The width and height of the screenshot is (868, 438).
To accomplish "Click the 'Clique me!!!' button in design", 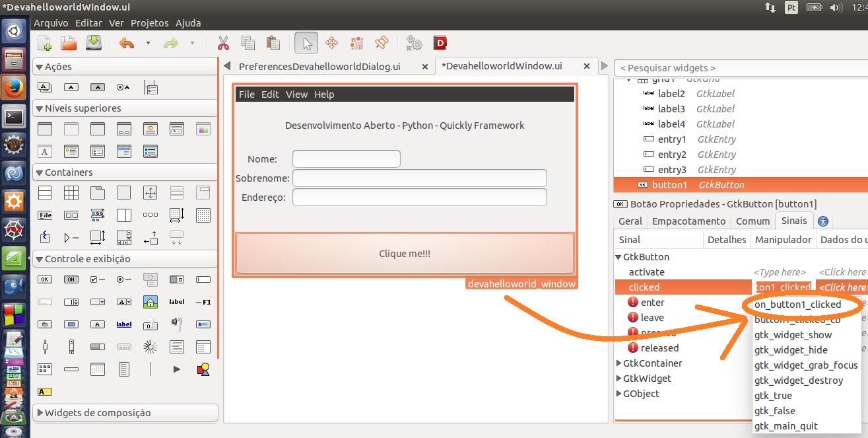I will pos(405,253).
